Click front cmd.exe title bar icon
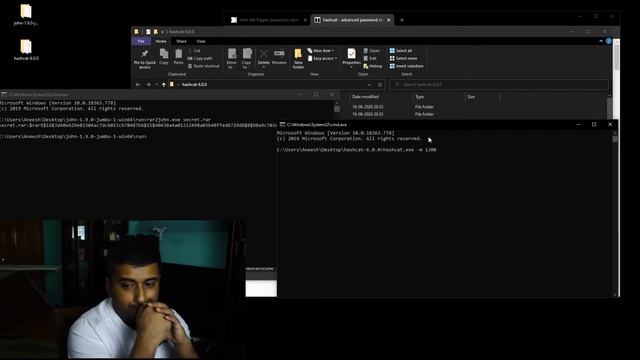 tap(282, 124)
